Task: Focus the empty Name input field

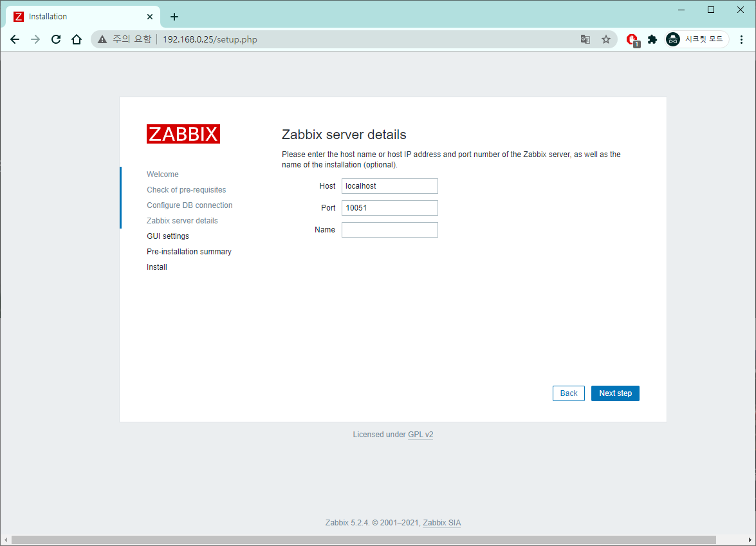Action: [x=389, y=230]
